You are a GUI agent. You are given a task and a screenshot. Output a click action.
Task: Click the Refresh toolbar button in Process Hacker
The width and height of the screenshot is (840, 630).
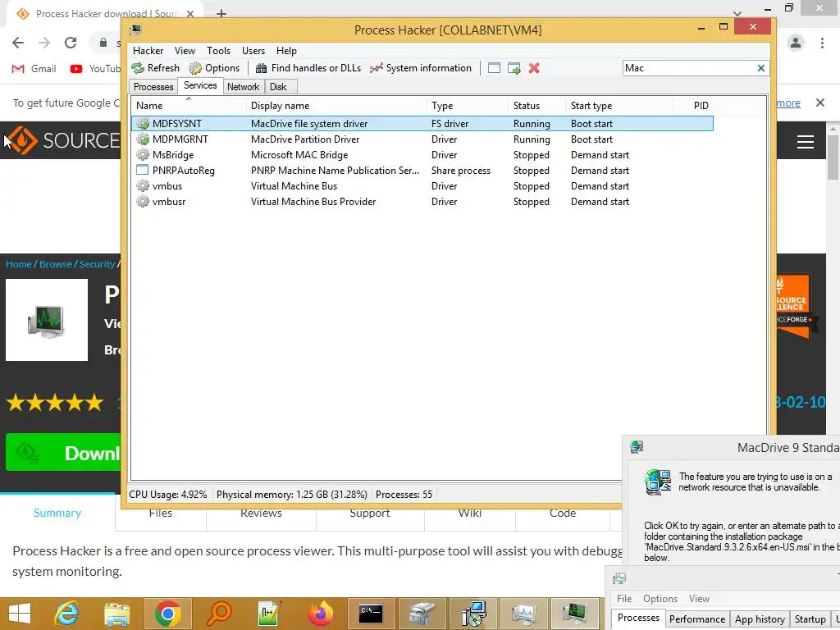click(156, 68)
